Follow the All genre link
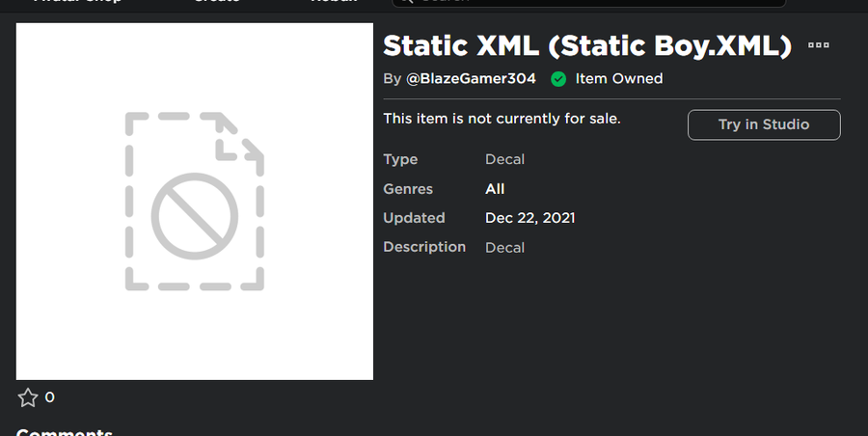Viewport: 868px width, 436px height. pos(495,189)
